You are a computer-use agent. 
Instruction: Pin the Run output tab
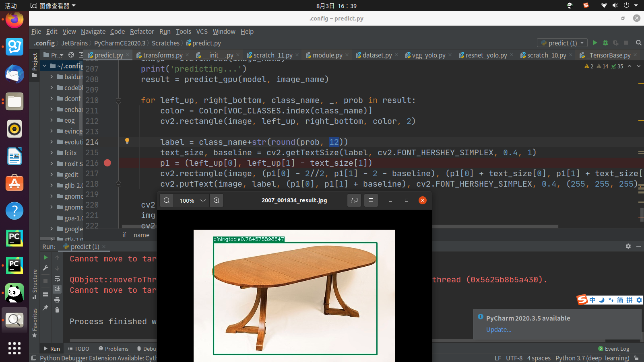point(45,307)
